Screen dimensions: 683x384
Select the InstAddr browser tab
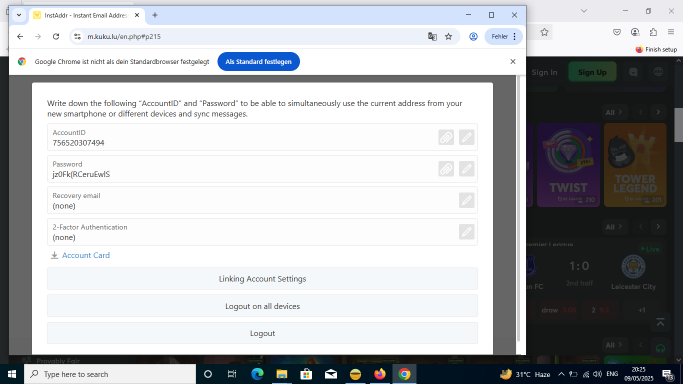pos(86,15)
